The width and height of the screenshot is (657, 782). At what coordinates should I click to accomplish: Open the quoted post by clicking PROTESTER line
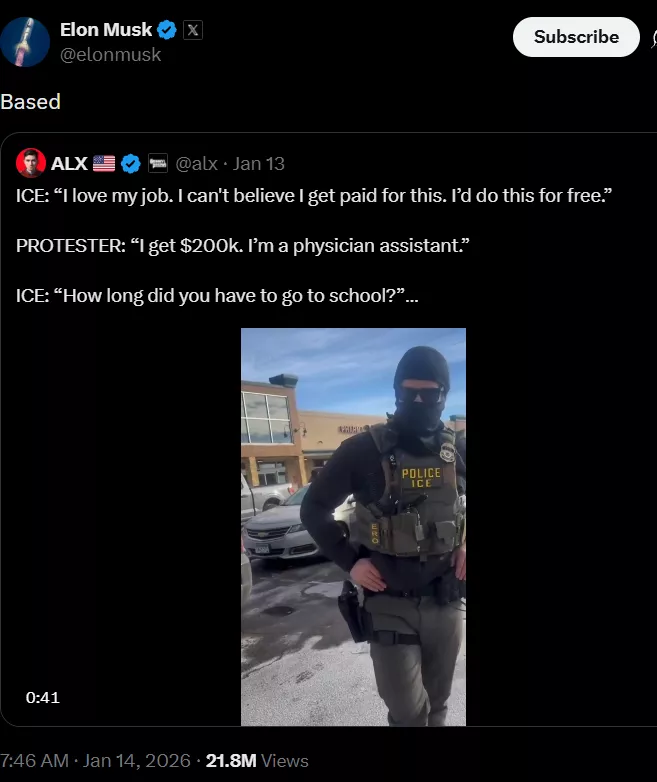pyautogui.click(x=242, y=246)
